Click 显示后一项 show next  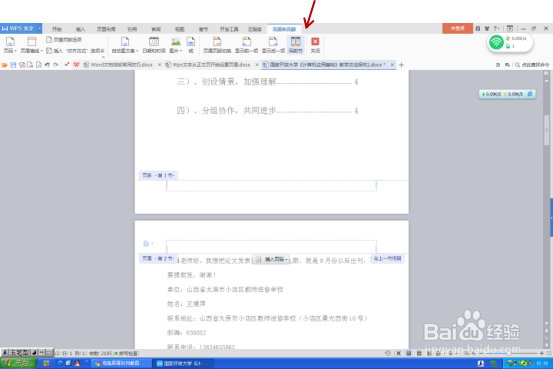click(273, 45)
